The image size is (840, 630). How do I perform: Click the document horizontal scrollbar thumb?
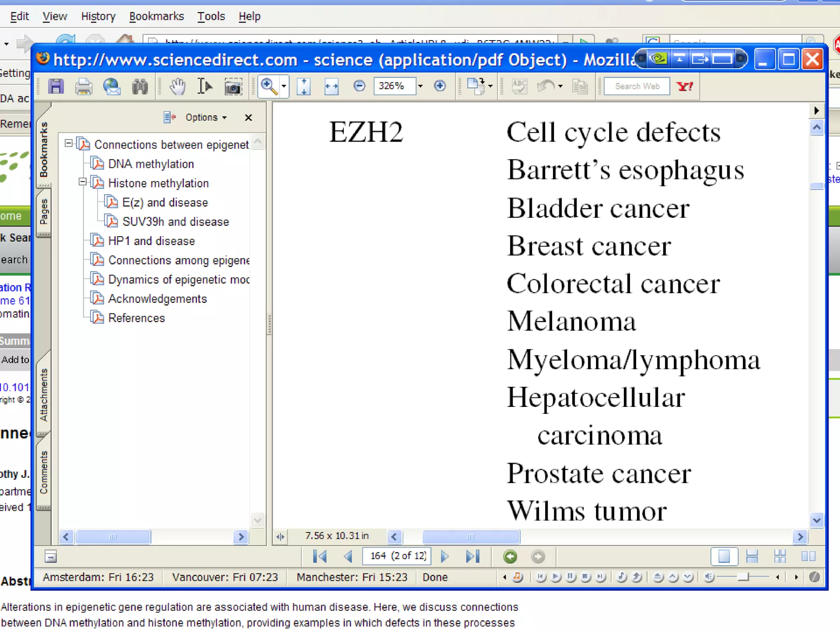pyautogui.click(x=471, y=536)
